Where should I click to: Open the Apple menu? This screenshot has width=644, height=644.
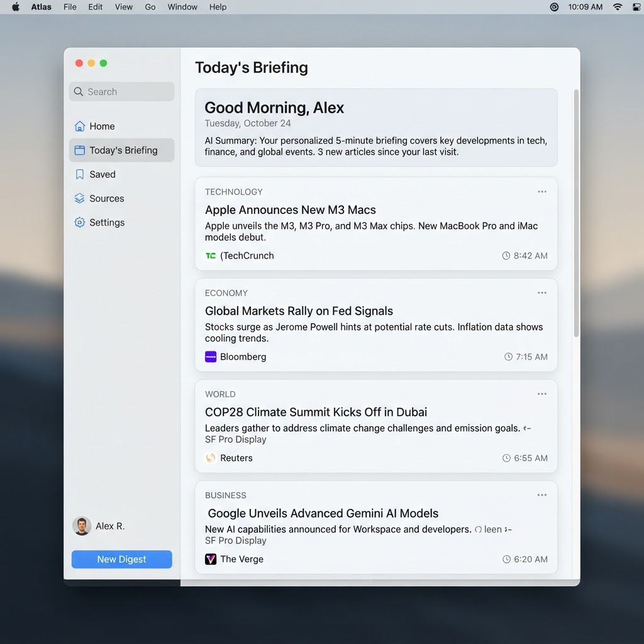pos(16,6)
